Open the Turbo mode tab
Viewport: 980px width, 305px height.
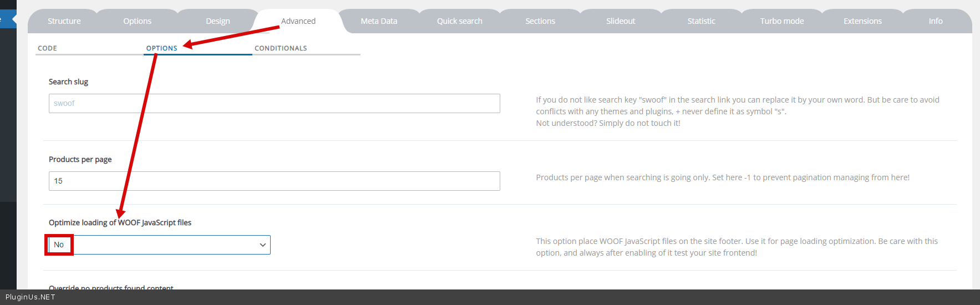pyautogui.click(x=781, y=21)
